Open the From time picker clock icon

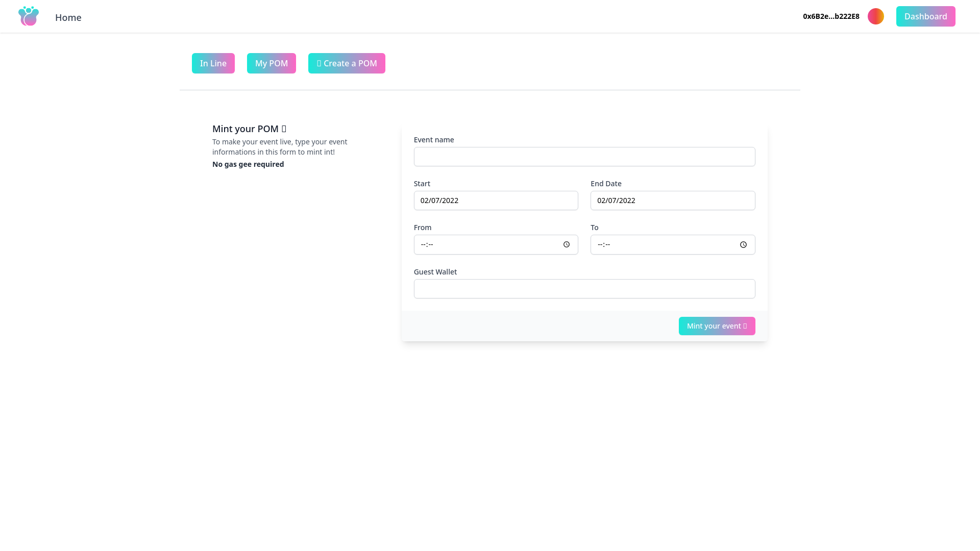point(567,245)
